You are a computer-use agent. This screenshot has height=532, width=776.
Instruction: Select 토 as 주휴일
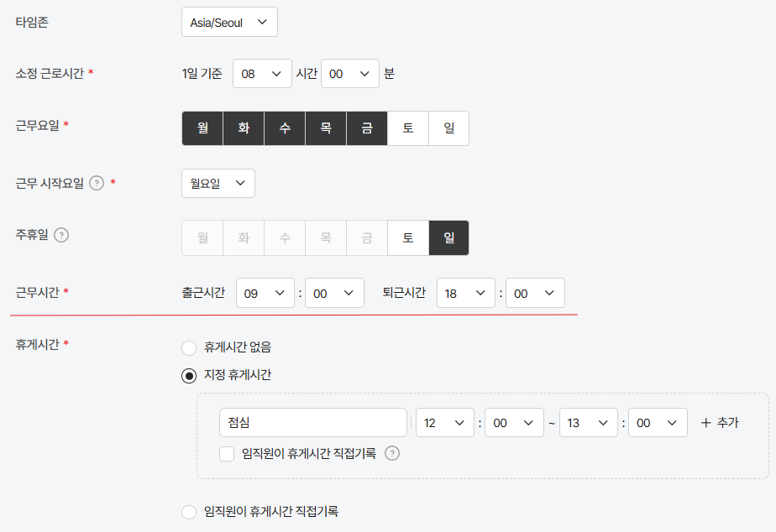[x=408, y=237]
